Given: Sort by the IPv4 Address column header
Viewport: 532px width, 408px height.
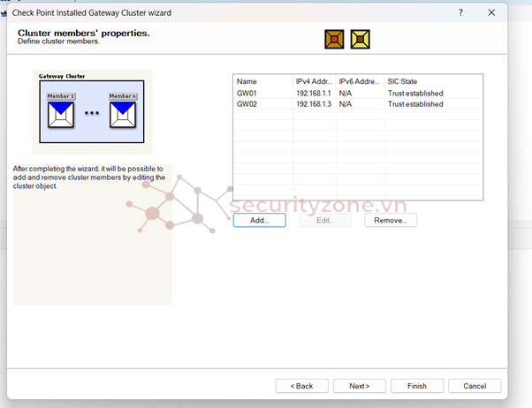Looking at the screenshot, I should pos(315,81).
